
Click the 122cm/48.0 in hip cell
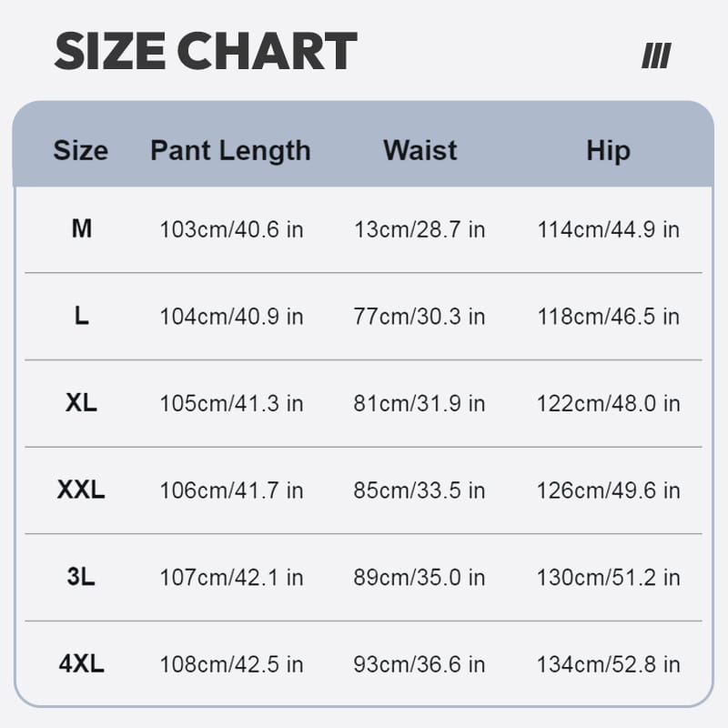click(608, 403)
